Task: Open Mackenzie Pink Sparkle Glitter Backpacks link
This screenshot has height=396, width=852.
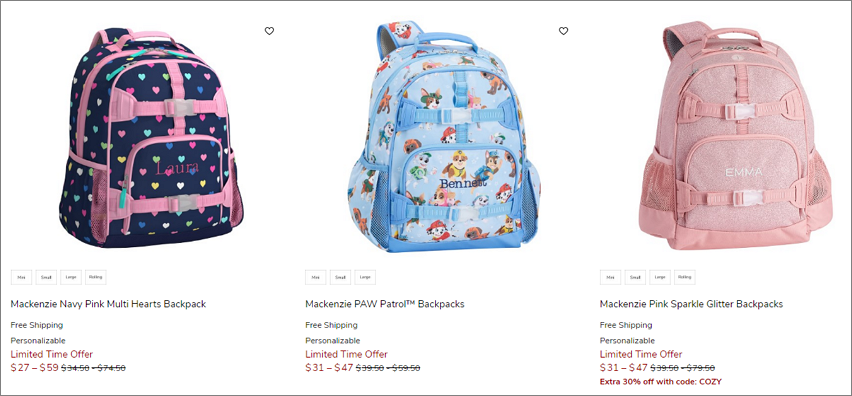Action: (691, 304)
